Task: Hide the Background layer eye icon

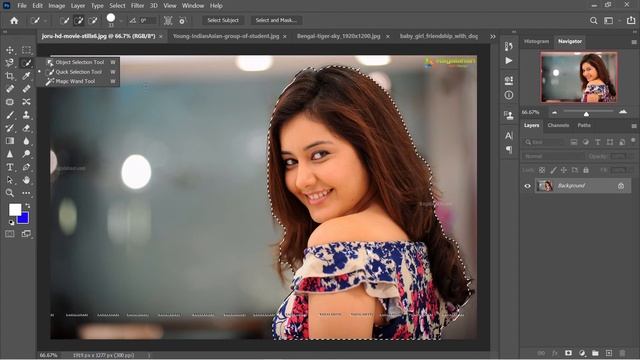Action: [527, 186]
